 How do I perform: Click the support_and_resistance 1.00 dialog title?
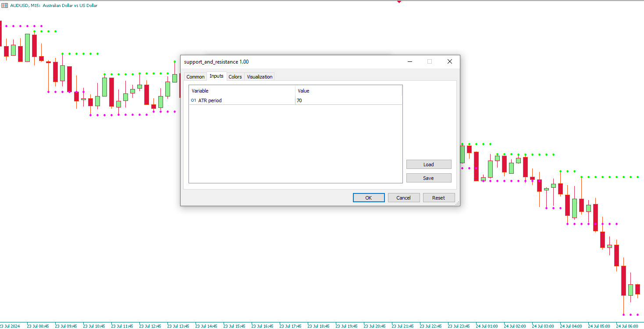pos(217,62)
